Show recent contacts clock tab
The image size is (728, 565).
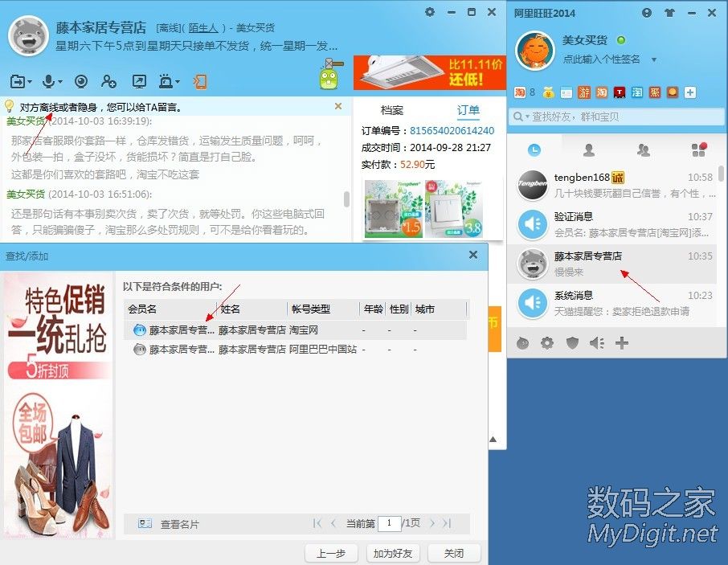pos(534,150)
